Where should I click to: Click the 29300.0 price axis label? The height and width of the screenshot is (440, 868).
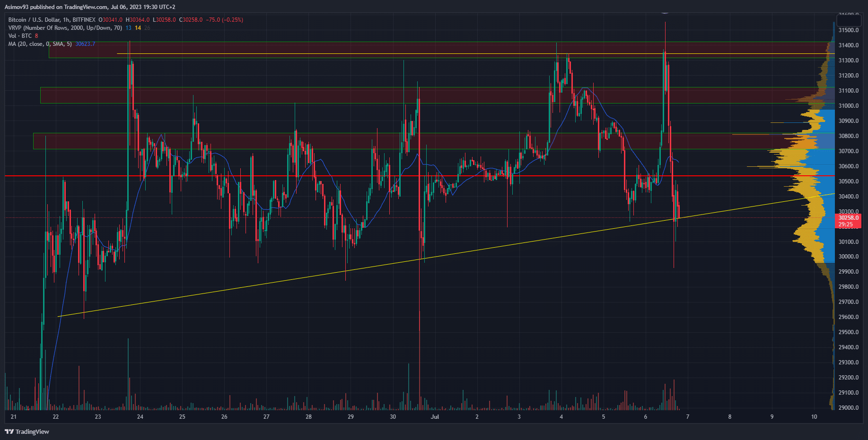pyautogui.click(x=849, y=362)
